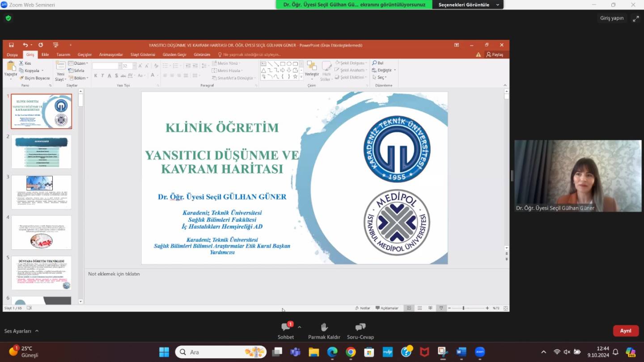The height and width of the screenshot is (362, 644).
Task: Open the Metni Hizala dropdown
Action: click(228, 71)
